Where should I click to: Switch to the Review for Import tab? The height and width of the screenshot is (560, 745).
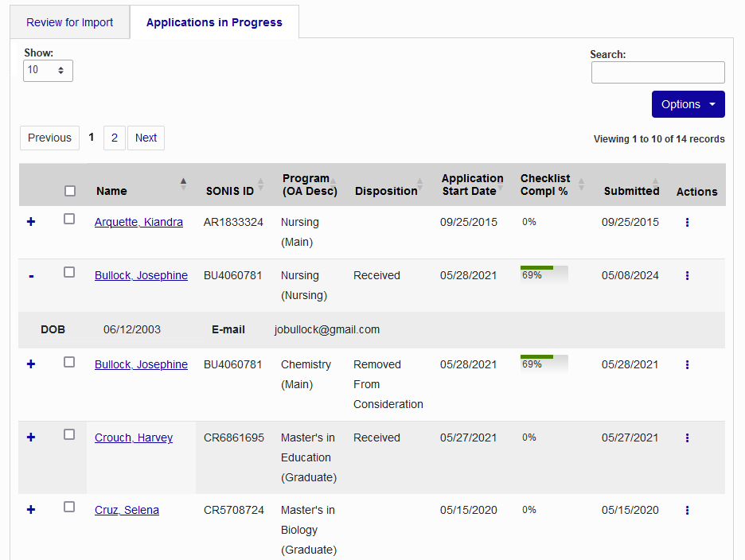pyautogui.click(x=69, y=23)
